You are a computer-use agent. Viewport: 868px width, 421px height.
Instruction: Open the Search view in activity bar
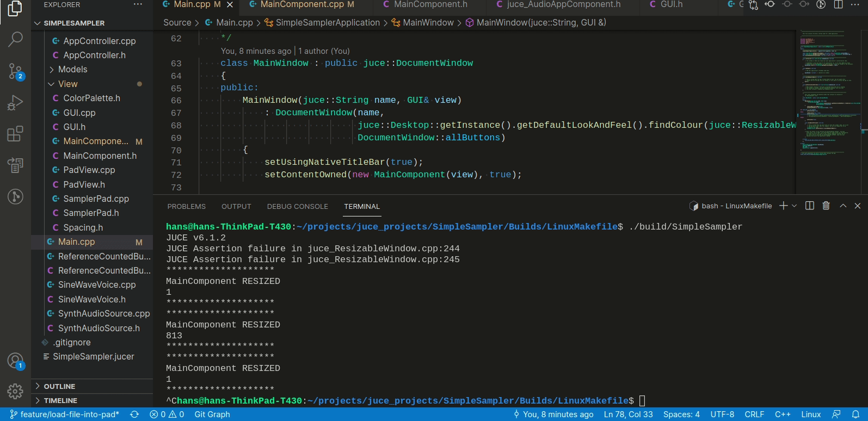tap(15, 39)
